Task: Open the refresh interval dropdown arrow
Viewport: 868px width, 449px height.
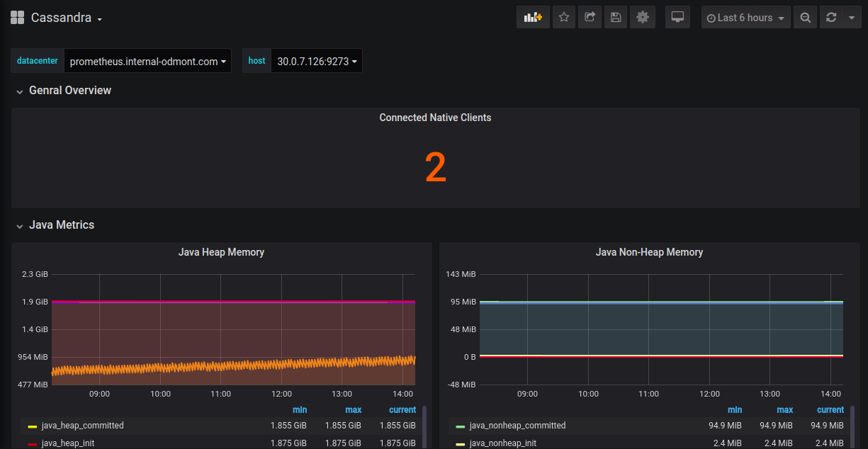Action: 852,18
